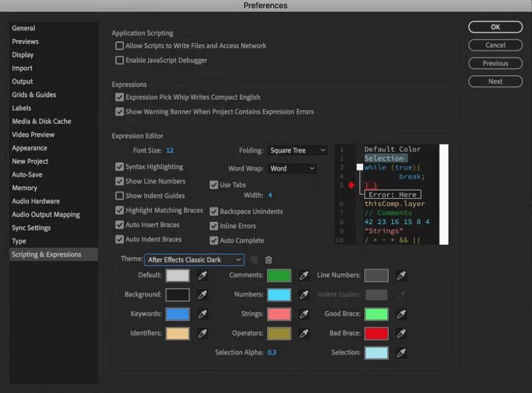Viewport: 532px width, 393px height.
Task: Change the Comments green swatch
Action: pos(279,275)
